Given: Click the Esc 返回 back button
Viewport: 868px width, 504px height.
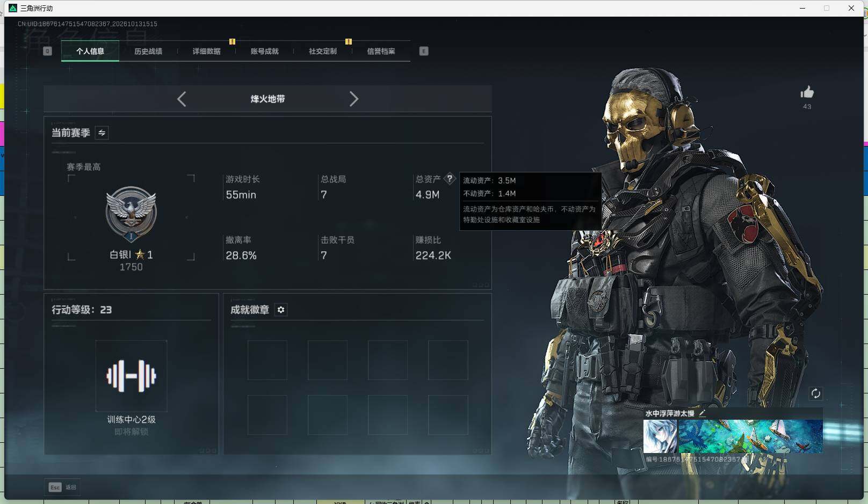Looking at the screenshot, I should [63, 487].
